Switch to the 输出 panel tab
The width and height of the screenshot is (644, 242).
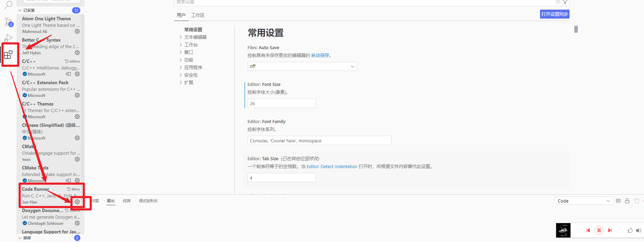click(111, 201)
